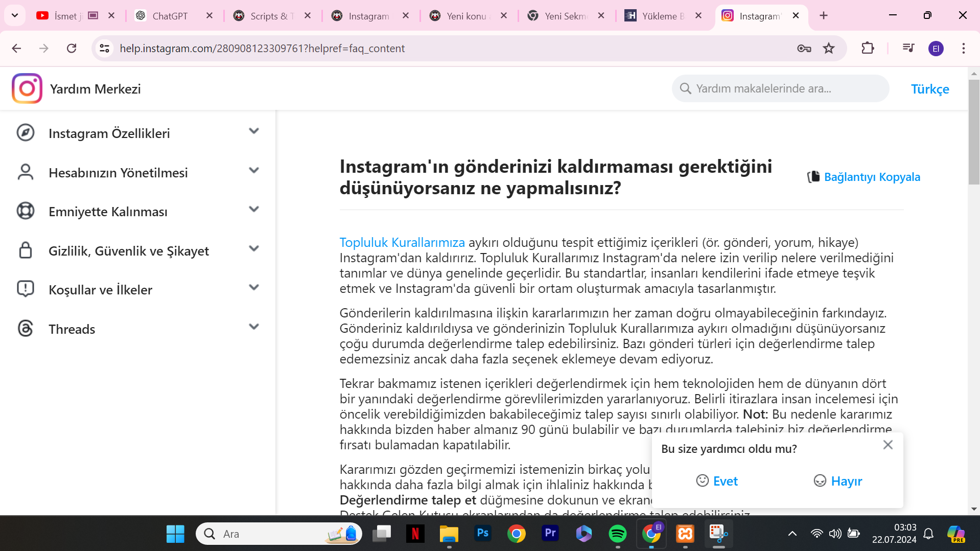
Task: Open the Snipping Tool from the taskbar
Action: (719, 534)
